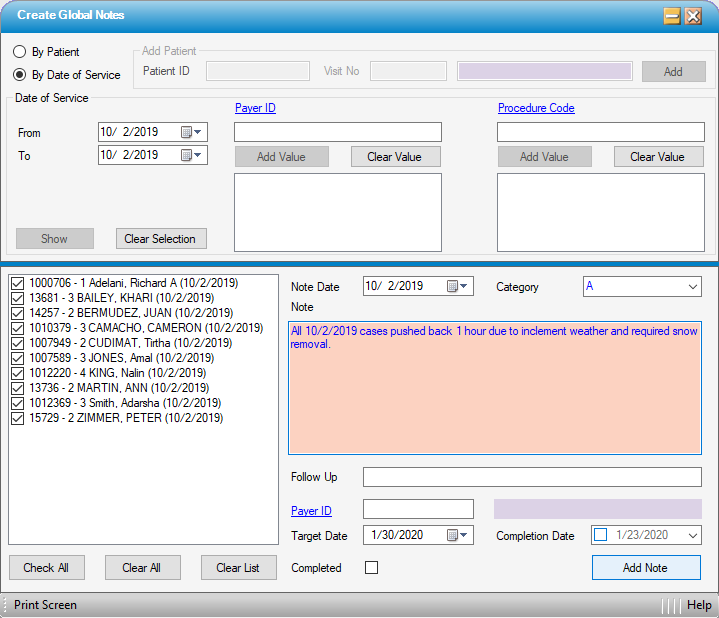Click the Clear Selection button
719x618 pixels.
click(162, 239)
